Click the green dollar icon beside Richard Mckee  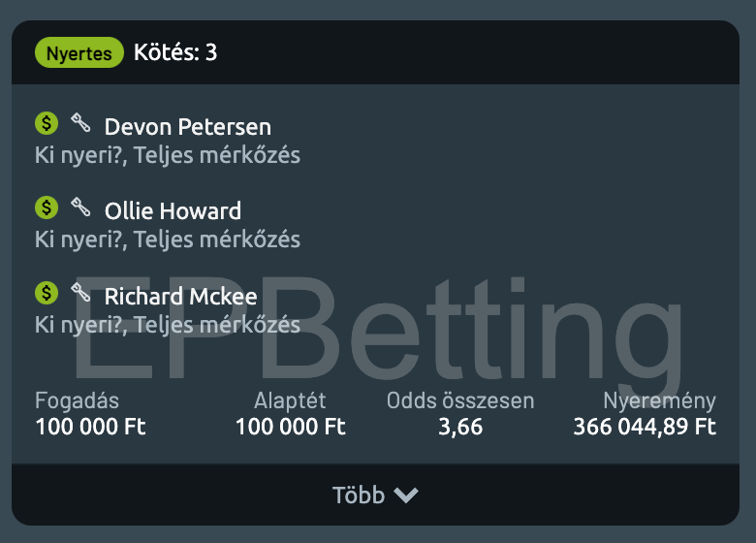click(47, 292)
